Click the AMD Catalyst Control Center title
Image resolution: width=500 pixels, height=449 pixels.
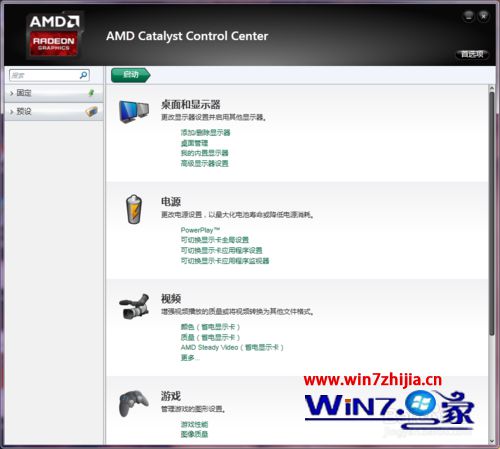(x=187, y=36)
